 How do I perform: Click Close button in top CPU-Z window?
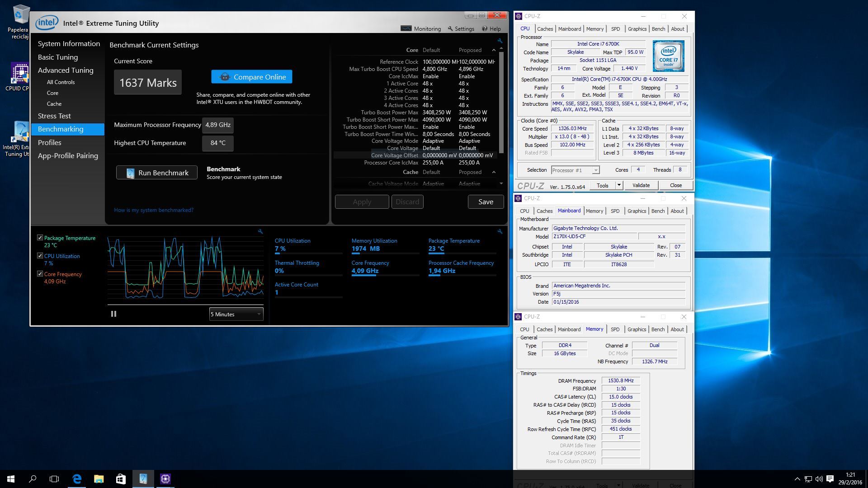point(675,185)
